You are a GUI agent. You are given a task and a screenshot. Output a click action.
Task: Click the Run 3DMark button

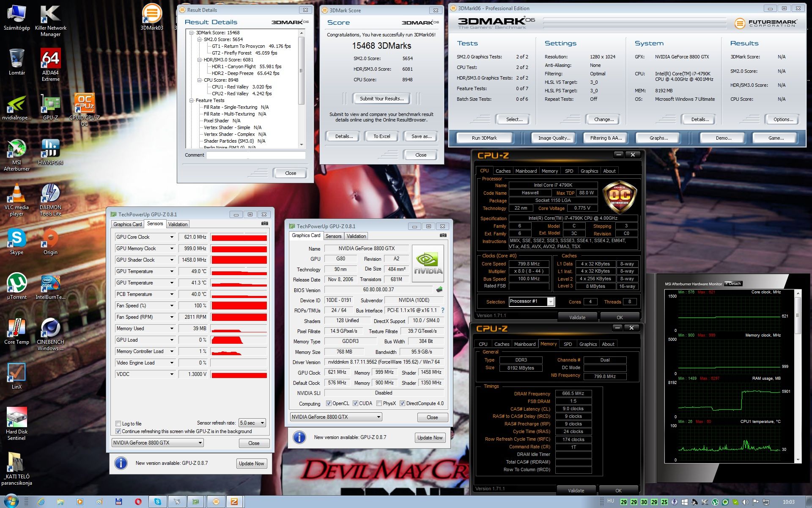tap(484, 138)
